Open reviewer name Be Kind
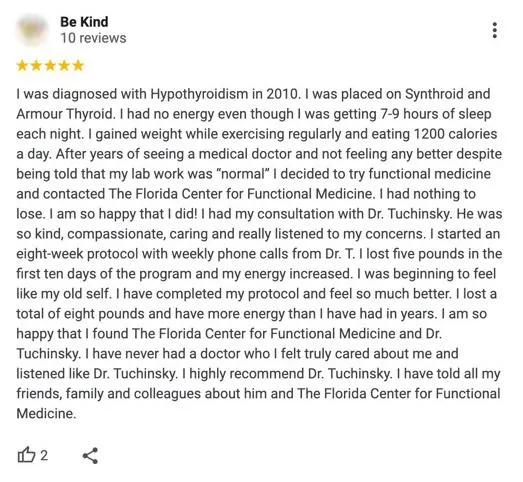The width and height of the screenshot is (523, 482). (84, 22)
